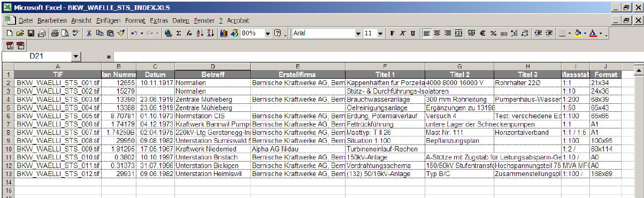Screen dimensions: 644x198
Task: Select column D header
Action: click(x=212, y=66)
